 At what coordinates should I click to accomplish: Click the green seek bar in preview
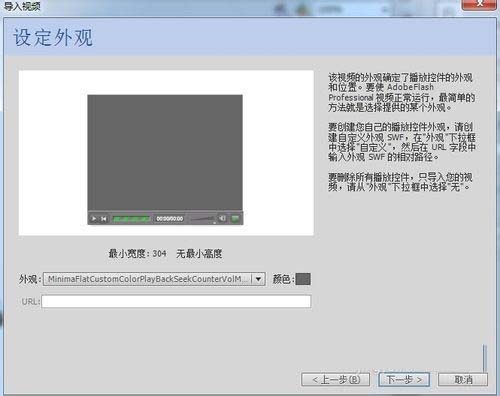click(131, 219)
